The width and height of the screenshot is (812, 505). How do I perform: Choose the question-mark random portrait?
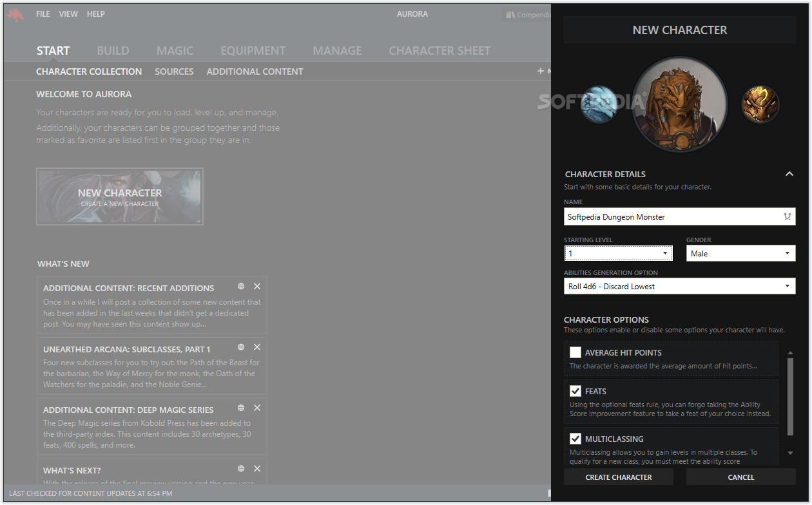tap(760, 104)
